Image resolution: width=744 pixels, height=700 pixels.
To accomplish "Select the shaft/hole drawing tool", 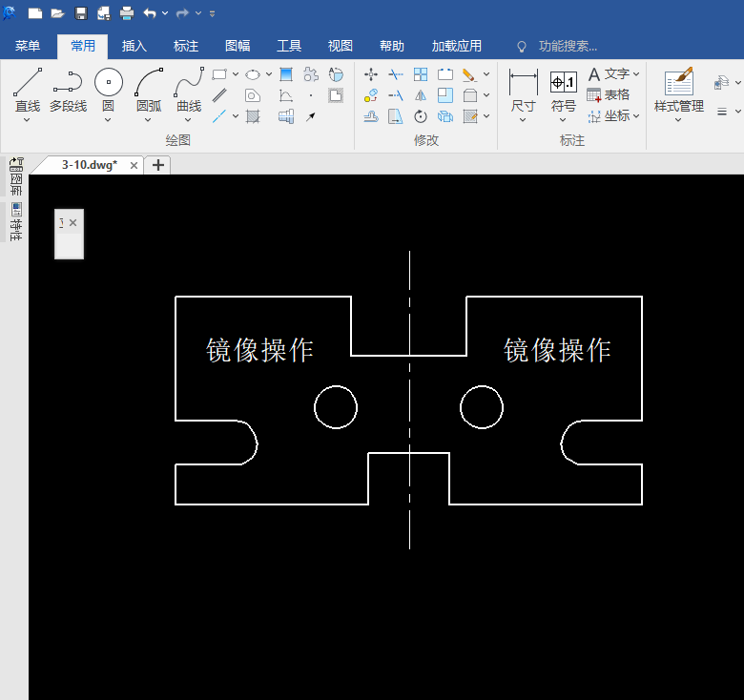I will (x=285, y=116).
